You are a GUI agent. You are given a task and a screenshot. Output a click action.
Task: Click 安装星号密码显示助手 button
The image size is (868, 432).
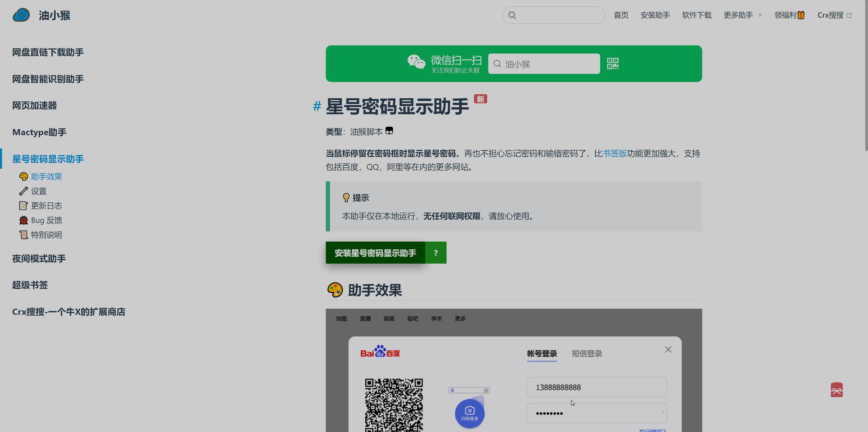tap(375, 253)
